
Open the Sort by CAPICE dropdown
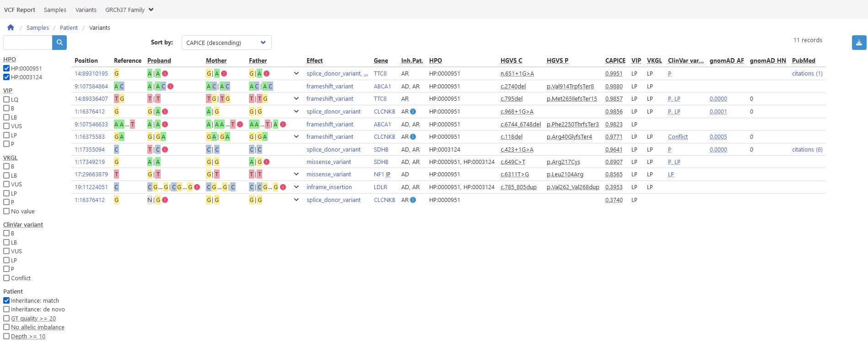226,43
